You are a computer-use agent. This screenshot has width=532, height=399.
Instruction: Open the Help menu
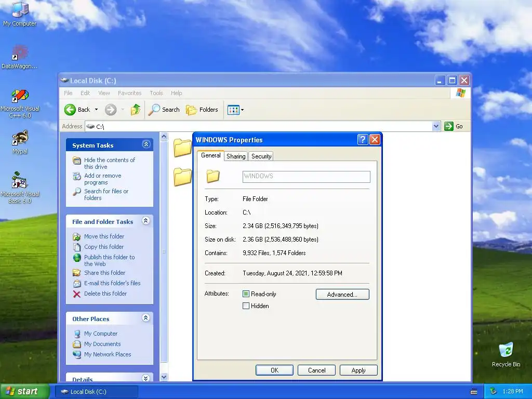click(177, 93)
